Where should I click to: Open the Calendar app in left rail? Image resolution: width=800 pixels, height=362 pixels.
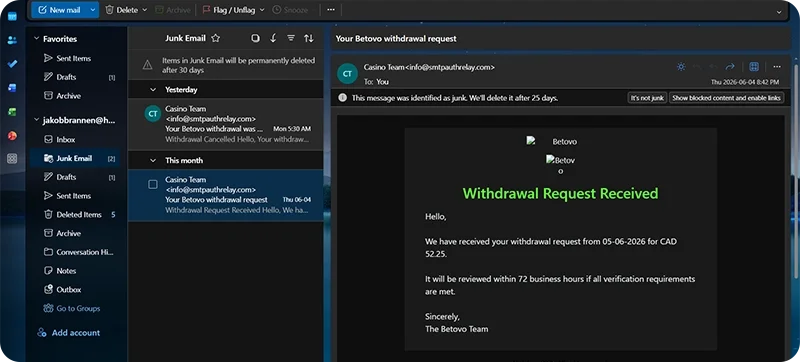coord(12,16)
